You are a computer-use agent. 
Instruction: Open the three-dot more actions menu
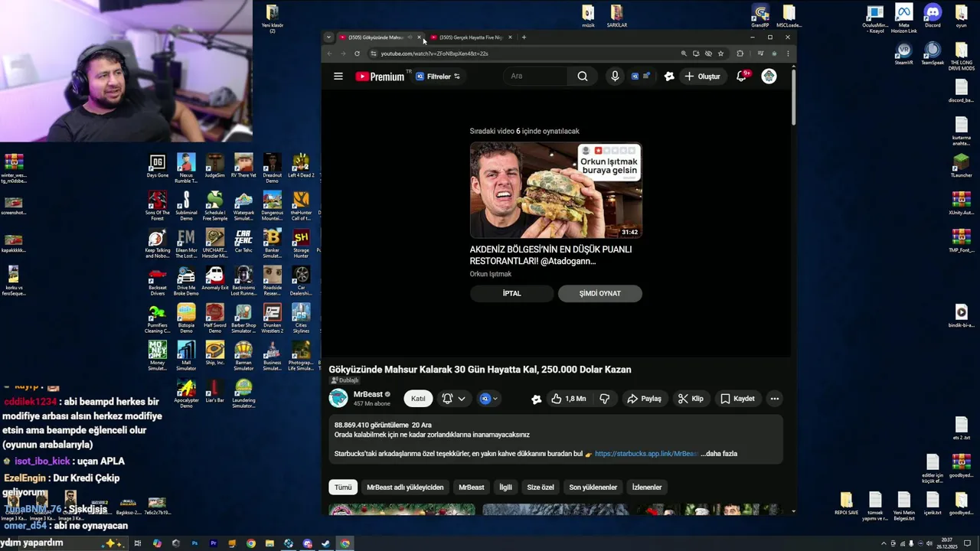pyautogui.click(x=775, y=399)
